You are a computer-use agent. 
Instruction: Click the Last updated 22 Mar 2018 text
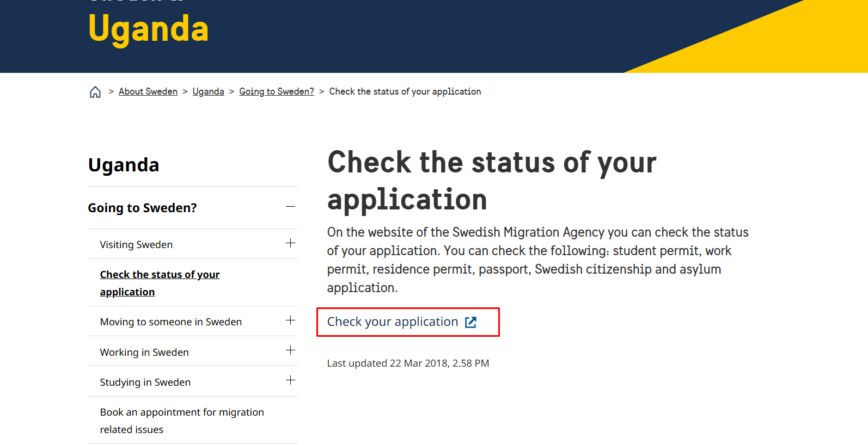tap(408, 363)
